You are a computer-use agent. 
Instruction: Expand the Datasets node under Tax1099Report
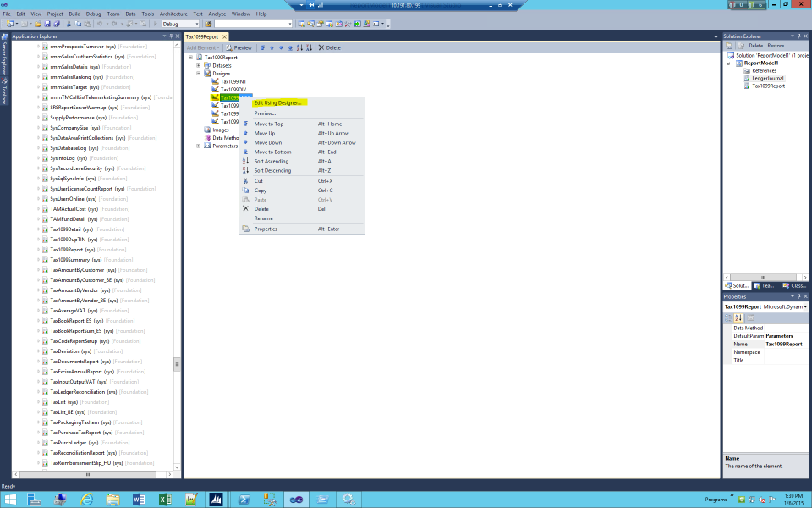point(197,65)
